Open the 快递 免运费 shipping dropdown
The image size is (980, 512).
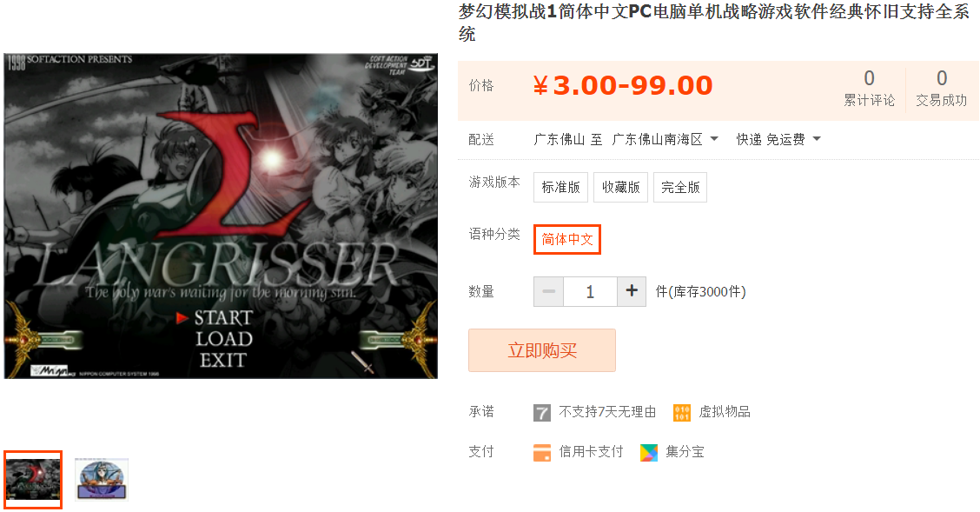pos(778,139)
